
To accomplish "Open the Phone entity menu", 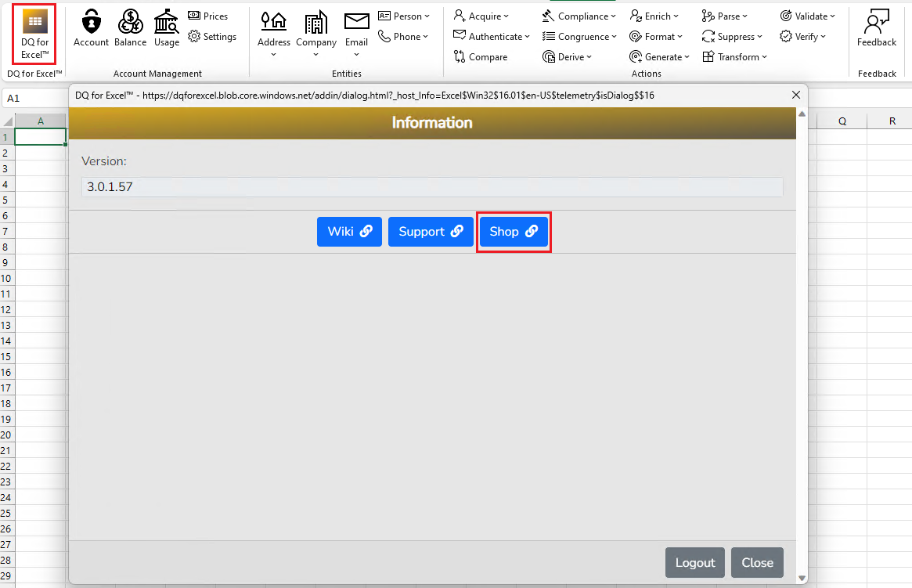I will (403, 37).
